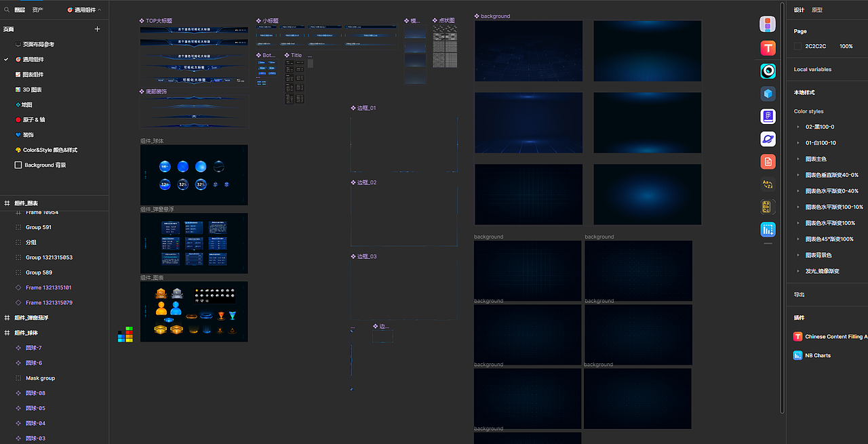The image size is (868, 444).
Task: Click the diamond icon beside Frame 1321315101
Action: point(18,287)
